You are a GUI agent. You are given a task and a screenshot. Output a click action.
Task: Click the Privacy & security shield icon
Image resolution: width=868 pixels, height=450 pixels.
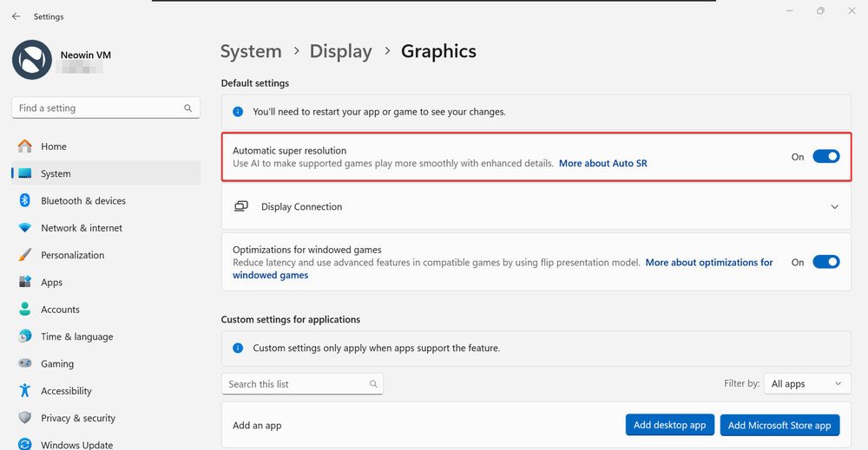(25, 417)
